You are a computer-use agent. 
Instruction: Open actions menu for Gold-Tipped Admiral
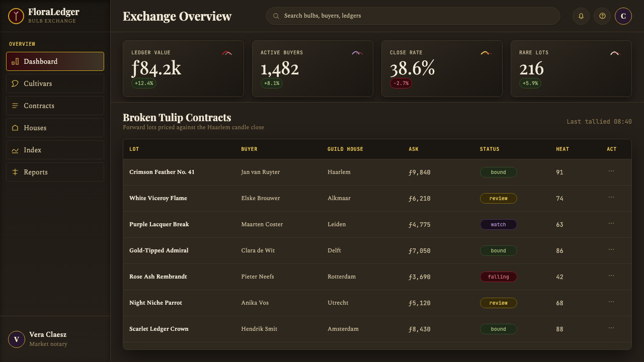click(x=611, y=250)
